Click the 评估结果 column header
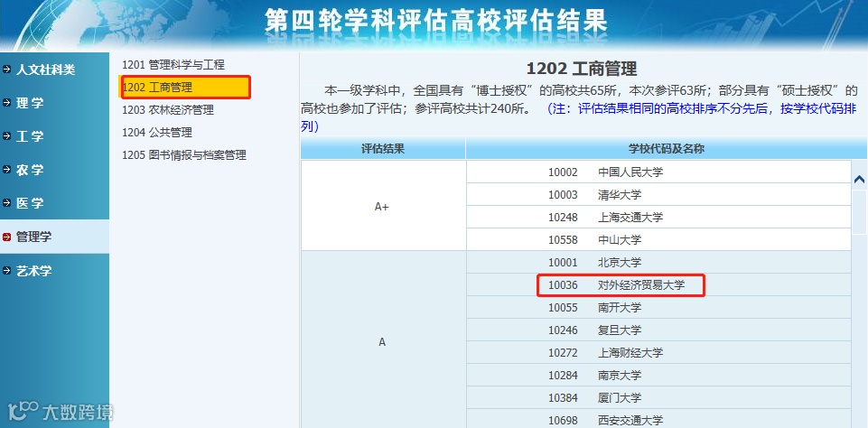This screenshot has height=428, width=868. (x=383, y=148)
